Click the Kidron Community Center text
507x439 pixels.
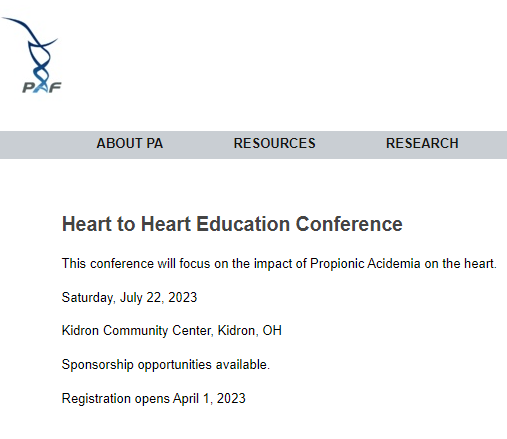click(137, 331)
